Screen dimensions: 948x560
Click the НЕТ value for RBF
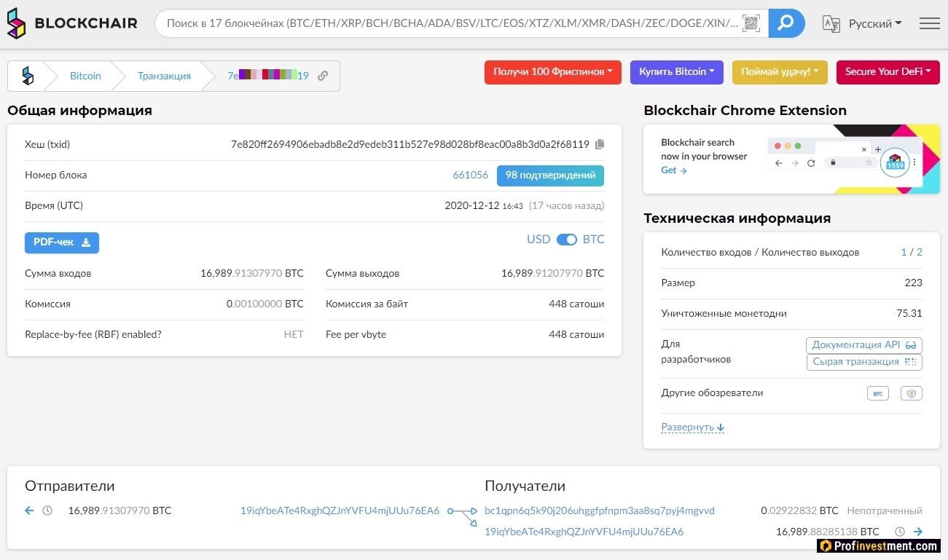294,334
